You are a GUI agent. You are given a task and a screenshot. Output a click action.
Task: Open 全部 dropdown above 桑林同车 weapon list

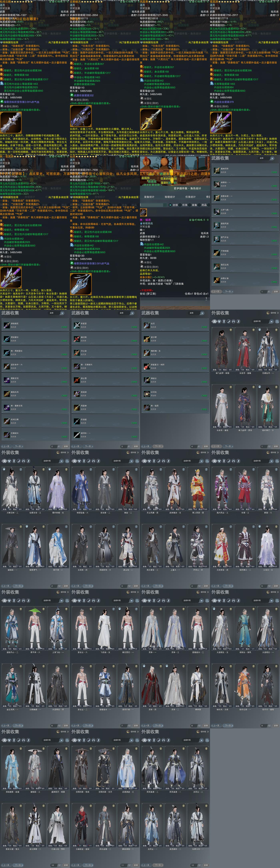click(266, 158)
